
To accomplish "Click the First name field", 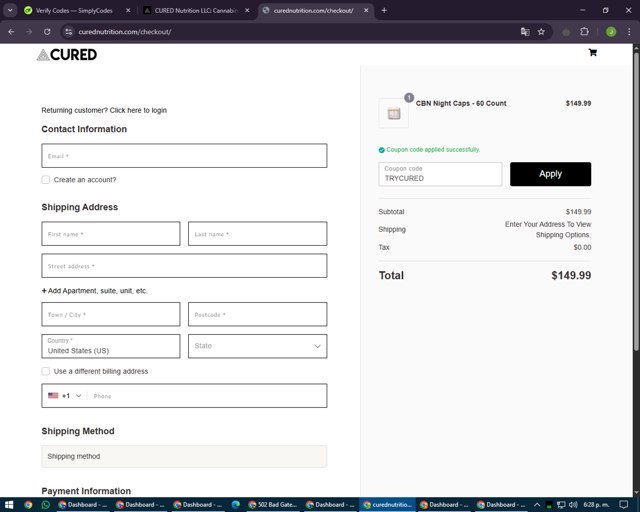I will (111, 234).
